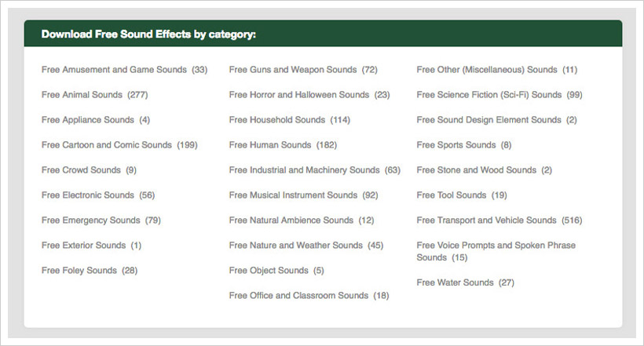Image resolution: width=644 pixels, height=346 pixels.
Task: Go to Free Musical Instrument Sounds
Action: pyautogui.click(x=293, y=195)
